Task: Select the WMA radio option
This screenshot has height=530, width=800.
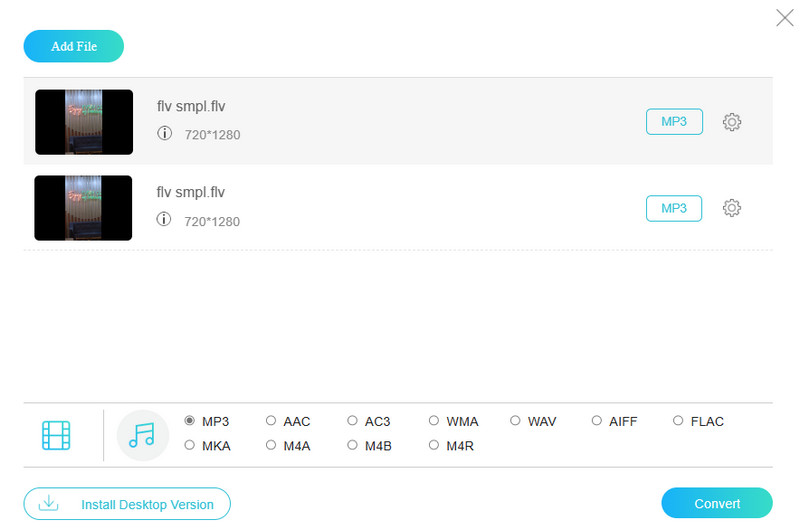Action: pyautogui.click(x=434, y=421)
